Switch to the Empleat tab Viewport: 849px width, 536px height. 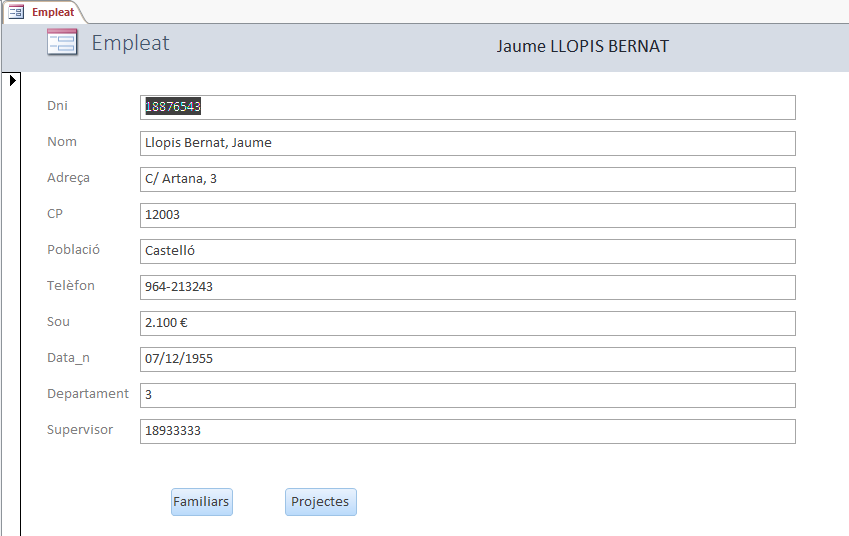point(52,12)
